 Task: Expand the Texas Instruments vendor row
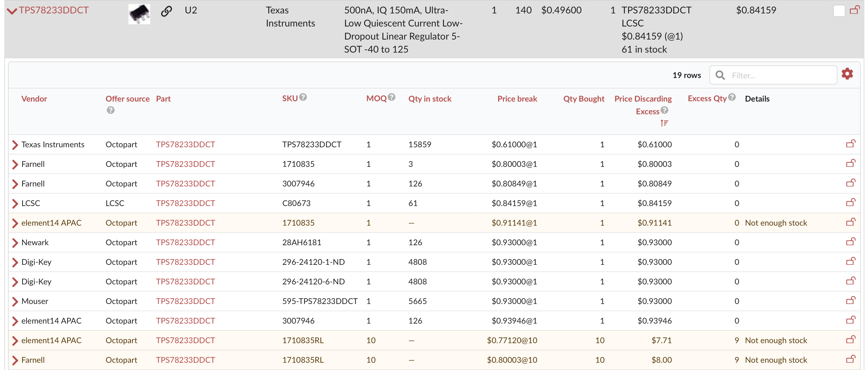[x=15, y=145]
